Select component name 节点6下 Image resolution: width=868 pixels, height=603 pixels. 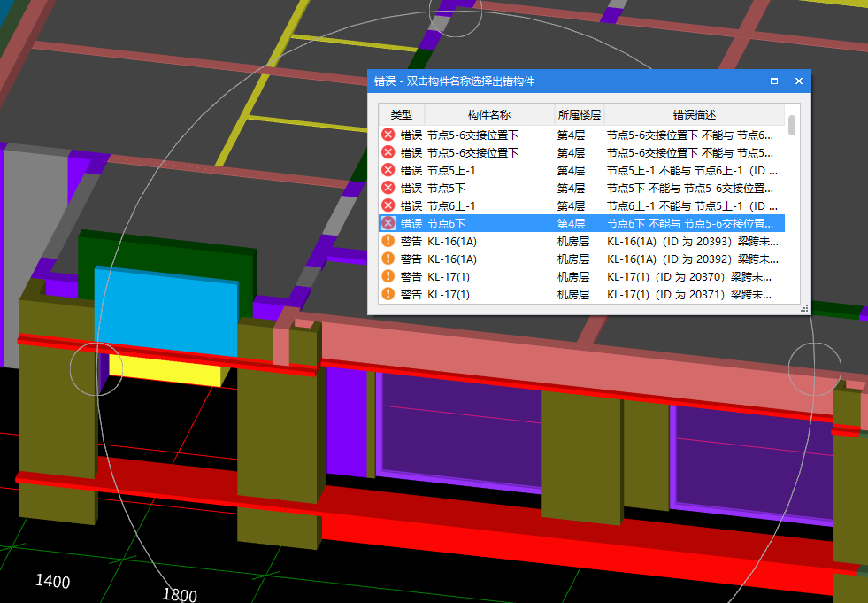point(446,223)
